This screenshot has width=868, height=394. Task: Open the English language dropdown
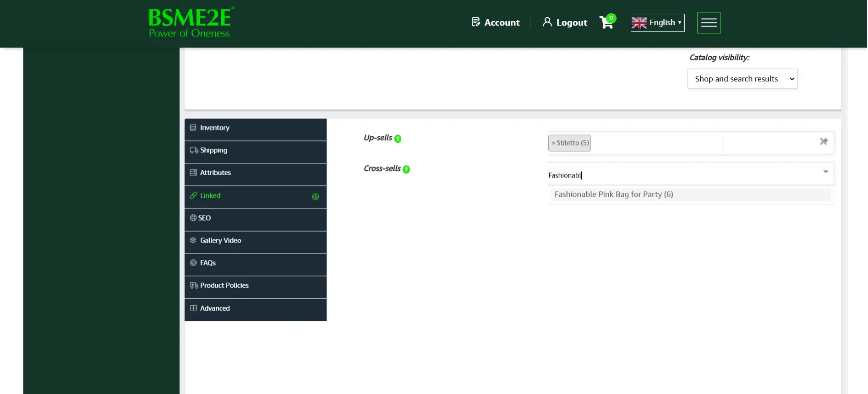[657, 22]
